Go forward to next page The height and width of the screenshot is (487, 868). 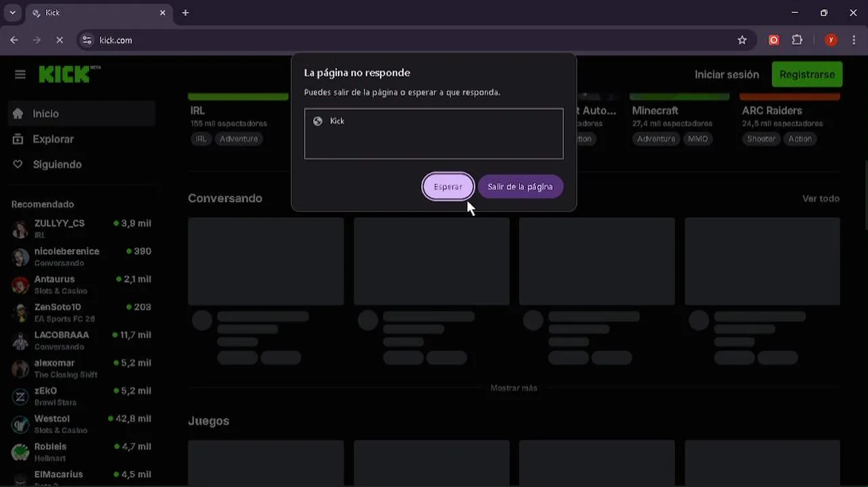pyautogui.click(x=37, y=40)
